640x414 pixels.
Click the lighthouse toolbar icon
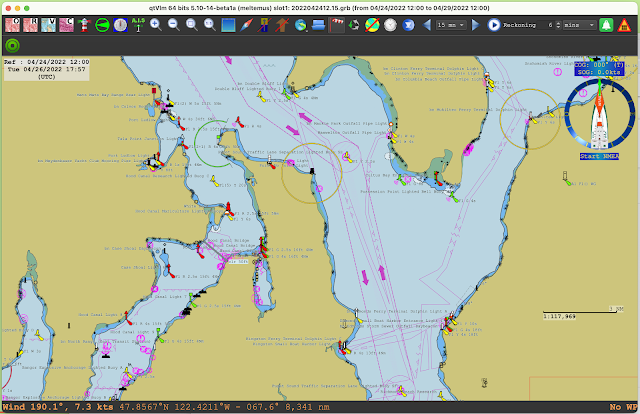(x=84, y=25)
